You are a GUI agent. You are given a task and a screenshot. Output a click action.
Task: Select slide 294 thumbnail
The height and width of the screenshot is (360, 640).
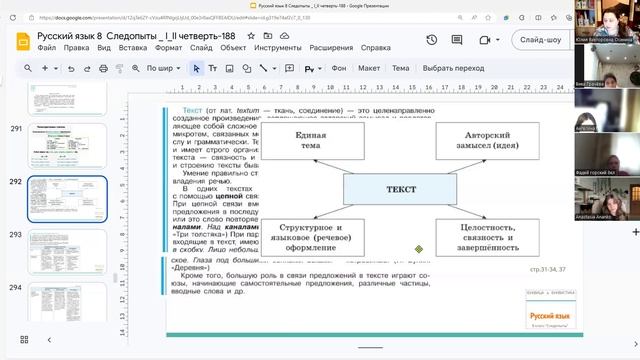point(67,302)
